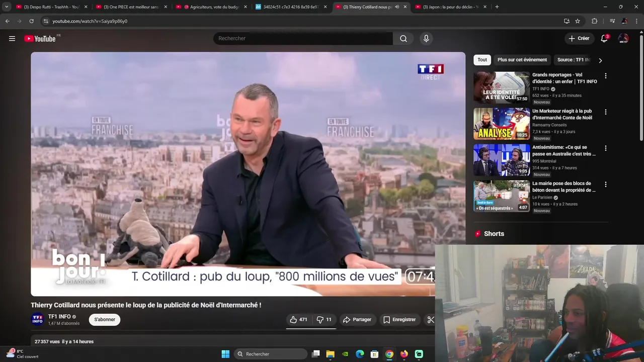
Task: Click the Enregistrer button
Action: [399, 319]
